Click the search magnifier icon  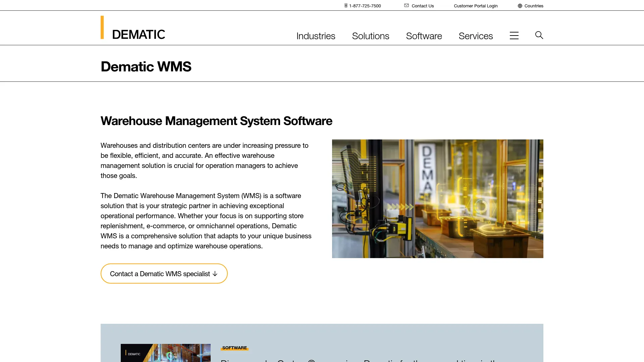539,35
